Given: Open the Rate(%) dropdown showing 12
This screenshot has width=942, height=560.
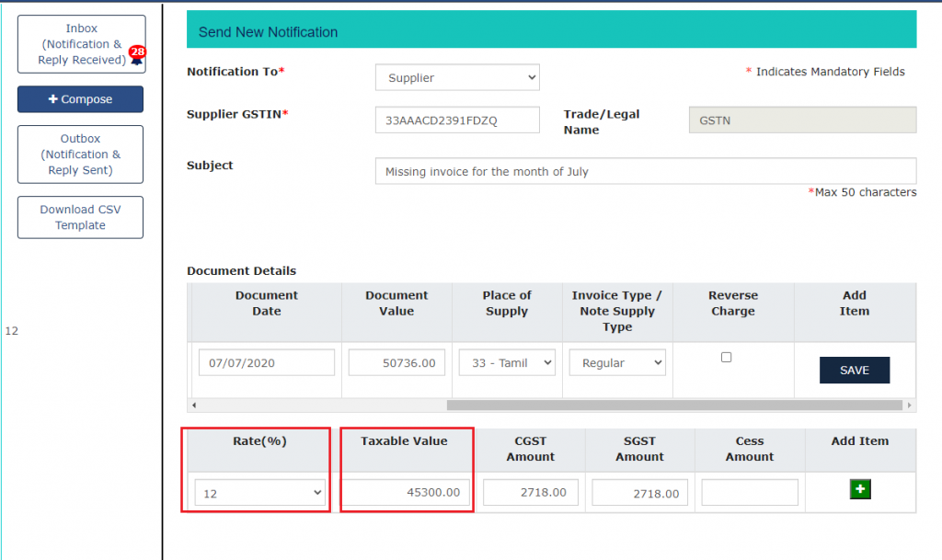Looking at the screenshot, I should pos(259,493).
